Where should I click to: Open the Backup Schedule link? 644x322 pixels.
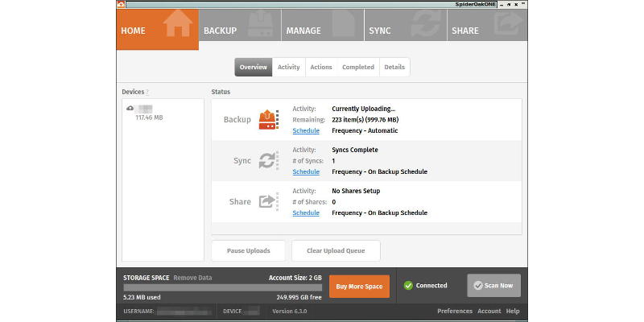tap(306, 130)
